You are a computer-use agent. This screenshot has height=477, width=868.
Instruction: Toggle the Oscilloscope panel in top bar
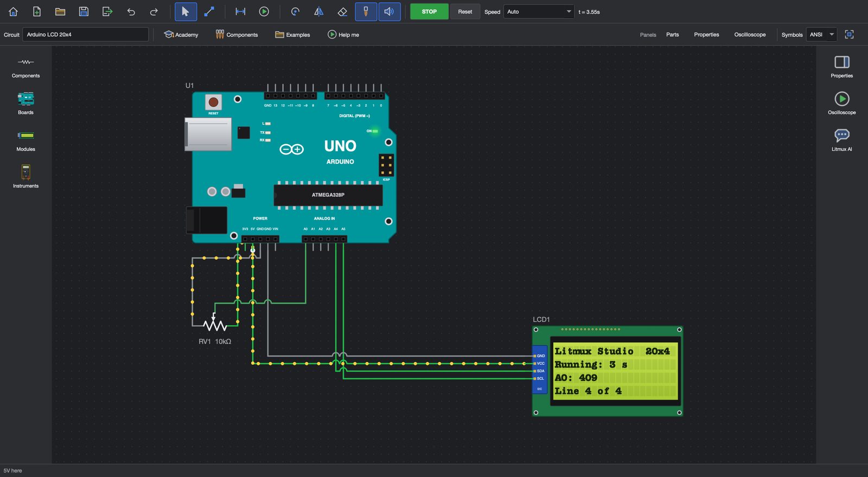point(750,35)
